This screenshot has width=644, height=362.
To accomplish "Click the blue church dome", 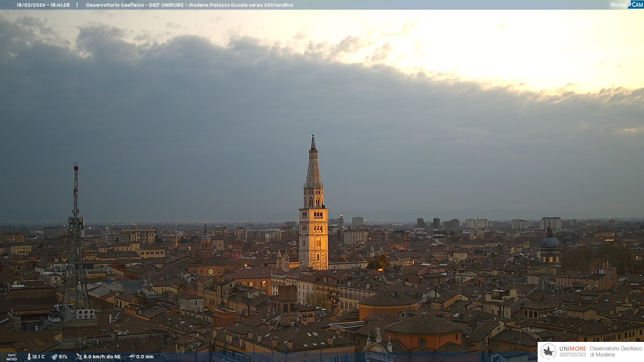I will click(x=550, y=241).
